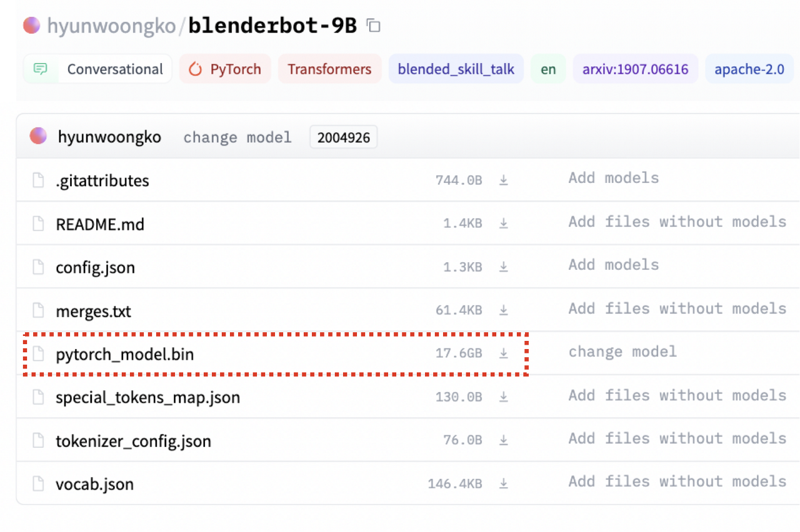This screenshot has height=532, width=800.
Task: Download the config.json file
Action: (x=503, y=267)
